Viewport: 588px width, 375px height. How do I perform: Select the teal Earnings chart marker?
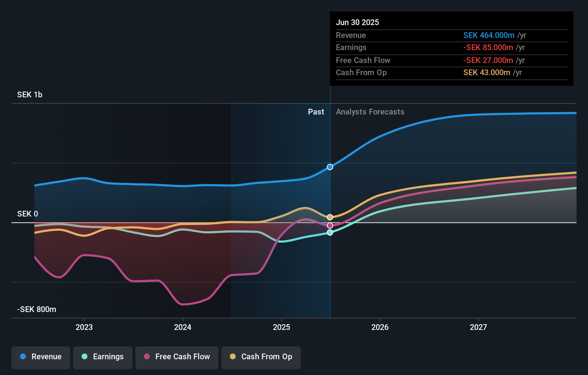(329, 233)
